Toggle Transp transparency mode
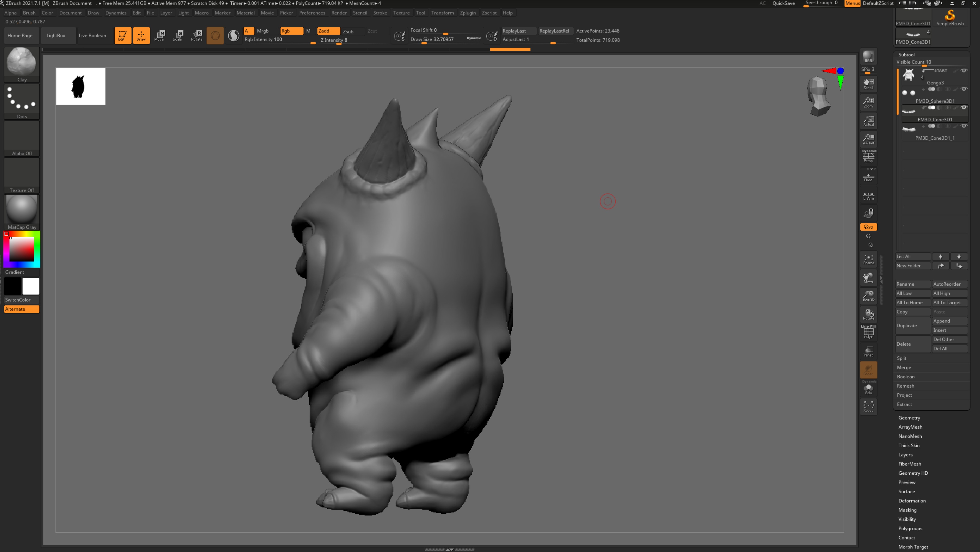This screenshot has width=980, height=552. pyautogui.click(x=868, y=351)
